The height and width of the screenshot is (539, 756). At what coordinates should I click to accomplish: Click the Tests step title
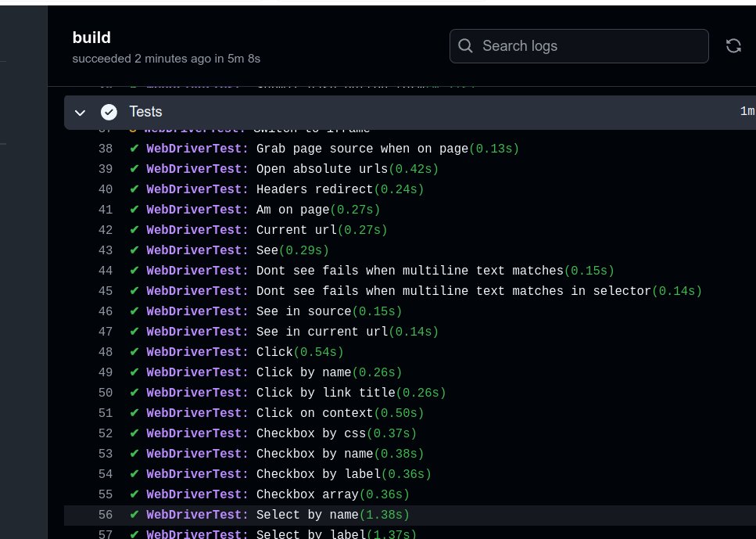[x=145, y=111]
